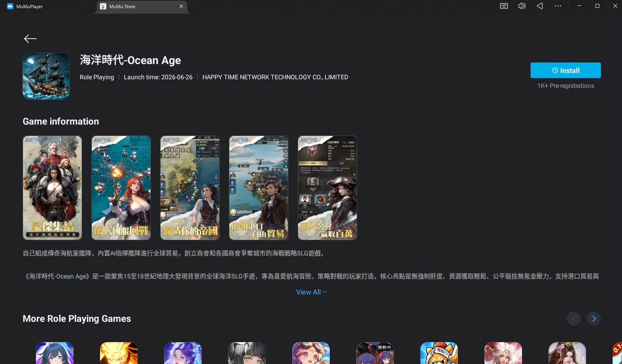Open screenshot captioned 豪傑集結
This screenshot has width=622, height=364.
[x=52, y=188]
